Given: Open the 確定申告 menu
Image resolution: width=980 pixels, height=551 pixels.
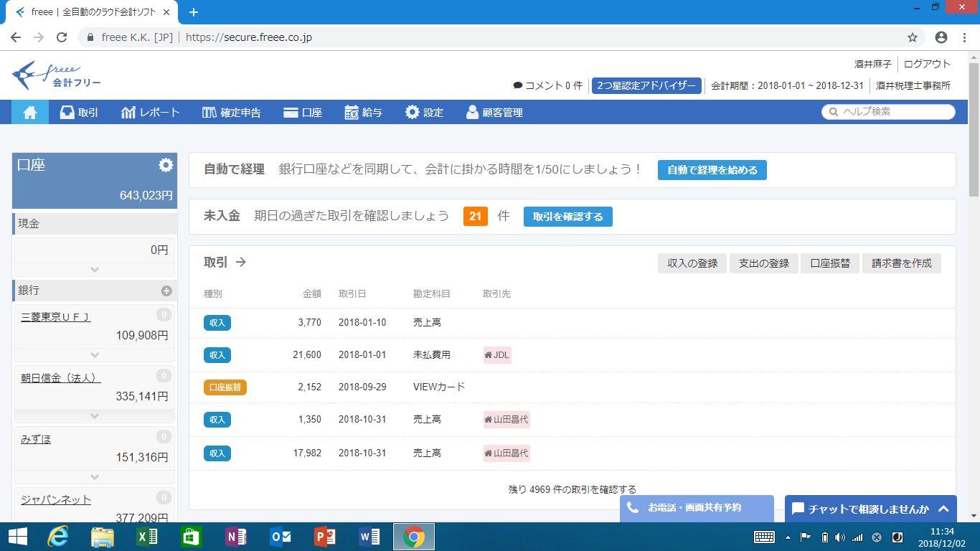Looking at the screenshot, I should click(x=231, y=112).
